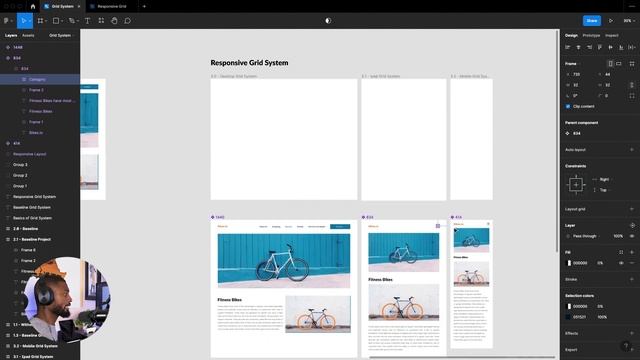Select the Category layer
The height and width of the screenshot is (360, 640).
click(x=40, y=79)
